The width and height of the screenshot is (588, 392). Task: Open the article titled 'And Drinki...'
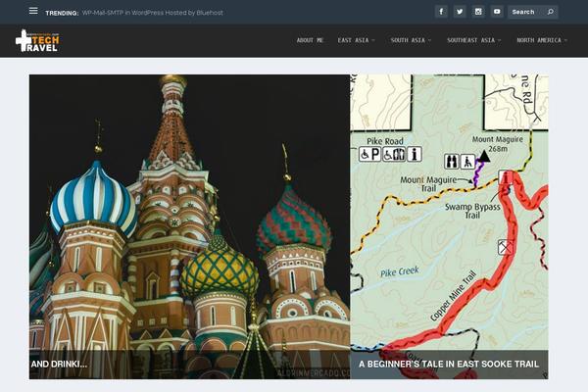pos(59,364)
